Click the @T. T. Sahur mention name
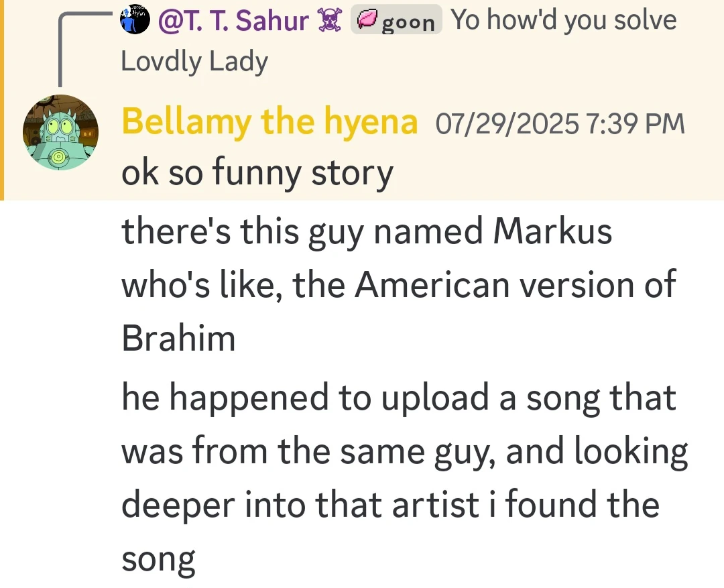724x588 pixels. [x=233, y=21]
